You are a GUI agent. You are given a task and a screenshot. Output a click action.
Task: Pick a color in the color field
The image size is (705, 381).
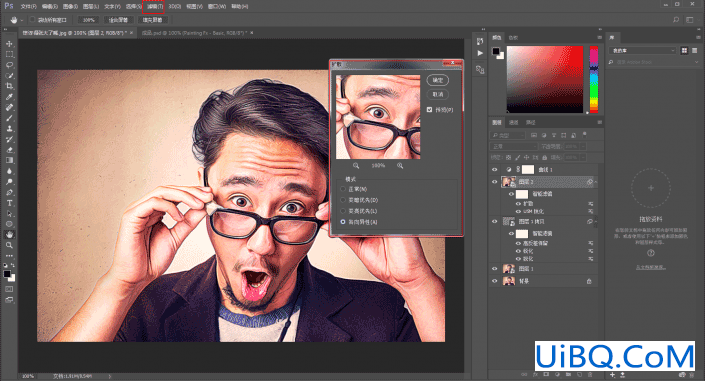click(544, 79)
